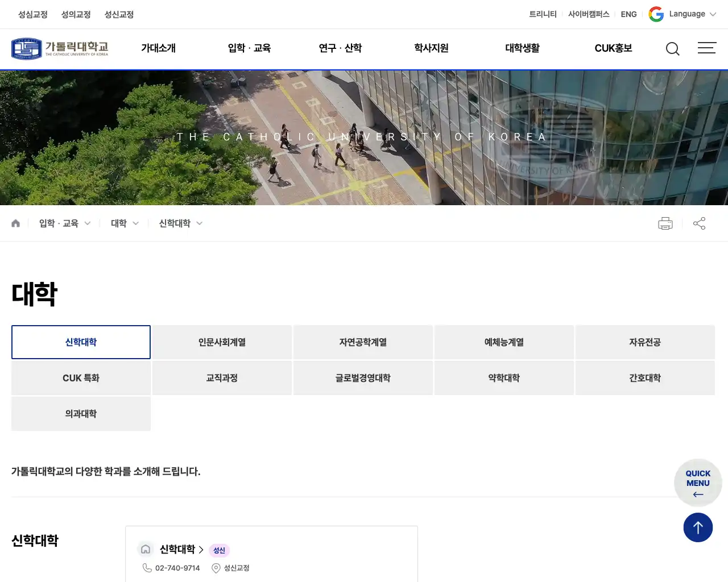Click phone number 02-740-9714
This screenshot has height=582, width=728.
[x=177, y=568]
